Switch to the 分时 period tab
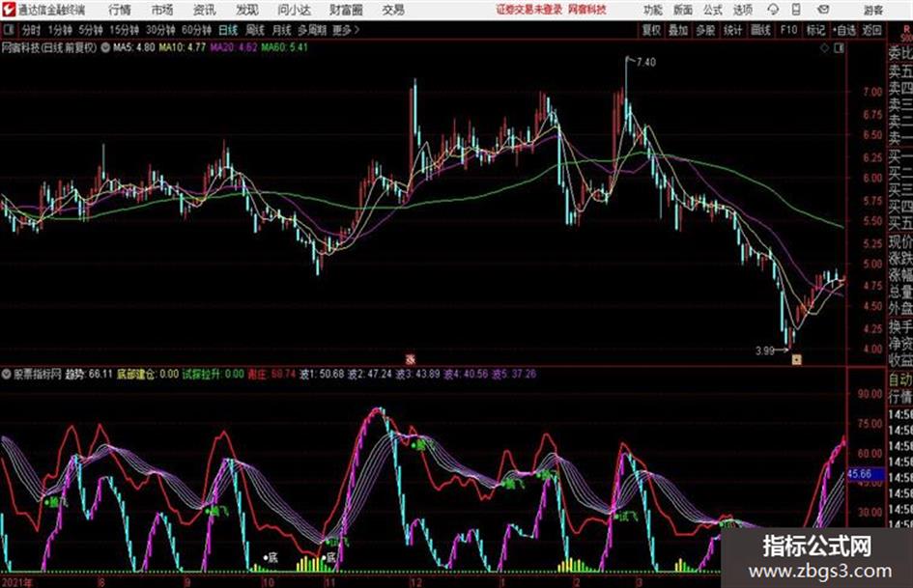The image size is (913, 588). pos(32,30)
